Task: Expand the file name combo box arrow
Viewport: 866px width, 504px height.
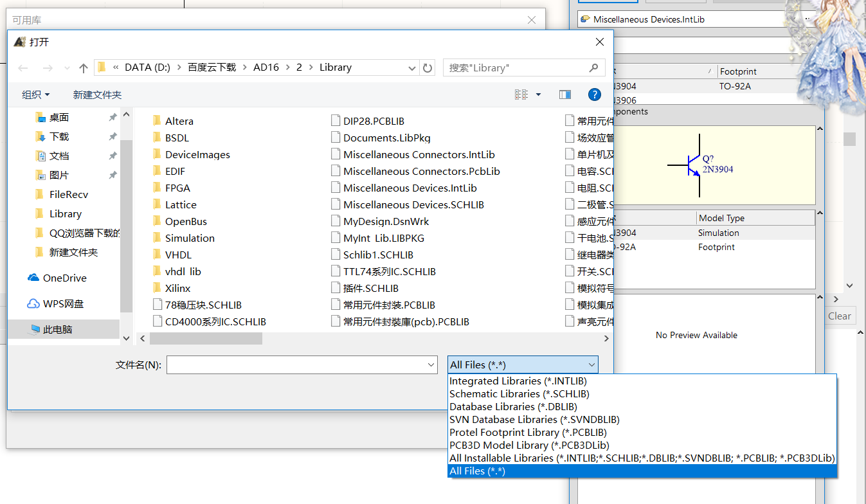Action: click(431, 364)
